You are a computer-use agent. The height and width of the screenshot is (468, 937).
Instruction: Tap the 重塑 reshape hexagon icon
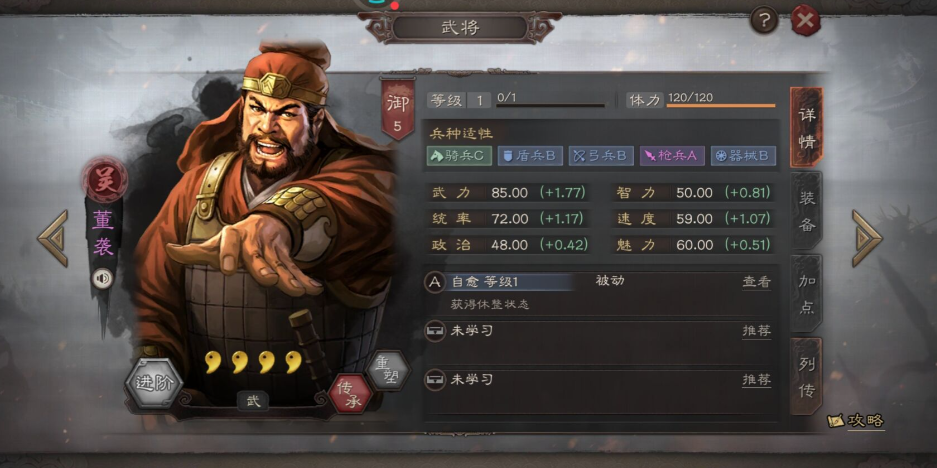point(389,370)
